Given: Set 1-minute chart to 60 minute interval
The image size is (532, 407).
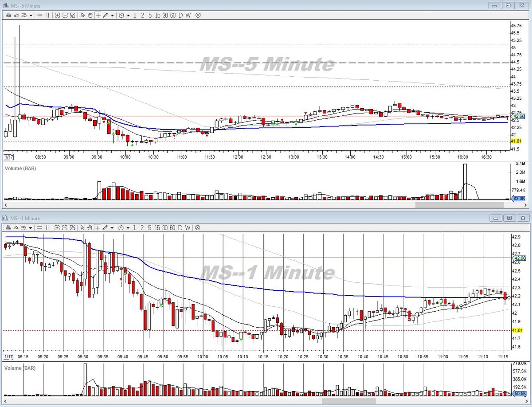Looking at the screenshot, I should click(x=173, y=227).
